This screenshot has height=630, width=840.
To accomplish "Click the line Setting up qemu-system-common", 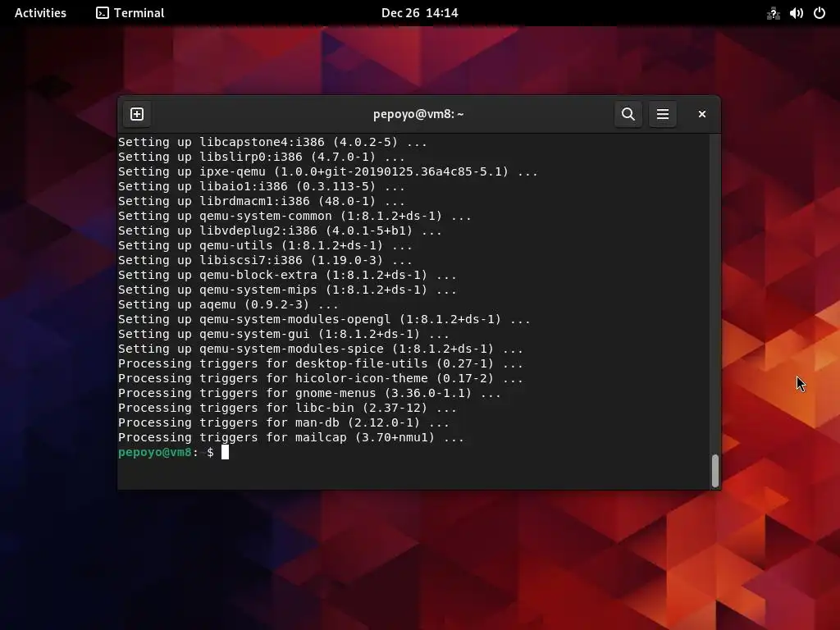I will pos(294,216).
